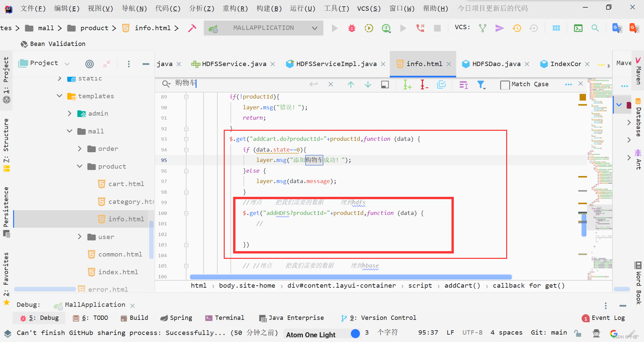The width and height of the screenshot is (644, 342).
Task: Click the Build hammer icon
Action: point(192,28)
